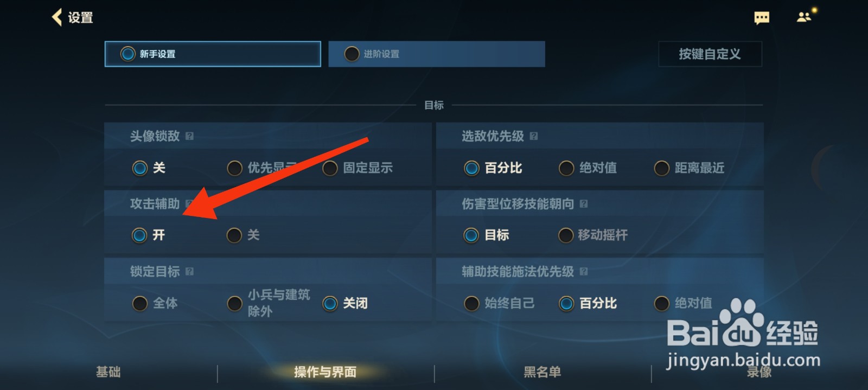
Task: Tap the help icon beside 头像锁敌
Action: [189, 136]
